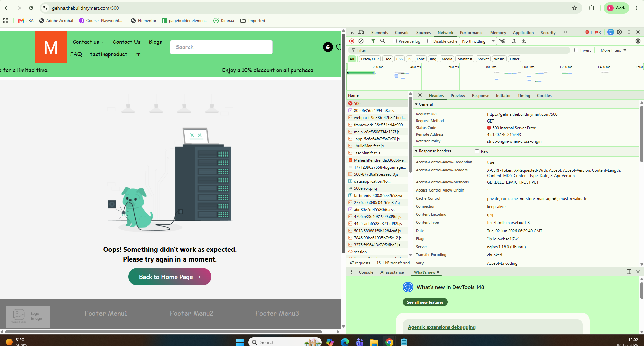Open Microsoft Teams from the taskbar
644x346 pixels.
[360, 342]
